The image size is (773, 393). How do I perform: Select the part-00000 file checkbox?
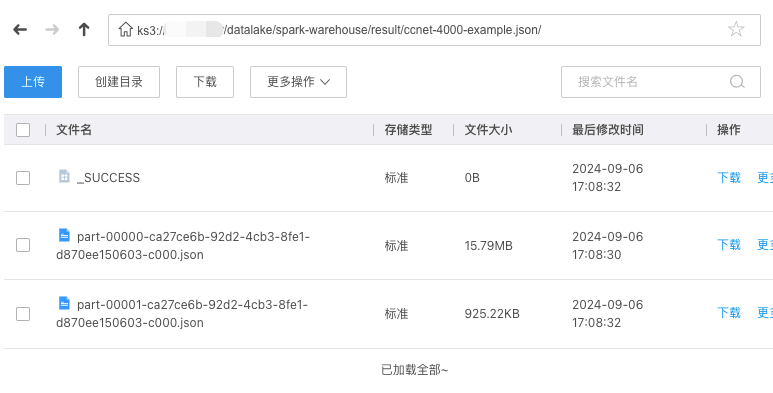pyautogui.click(x=23, y=245)
